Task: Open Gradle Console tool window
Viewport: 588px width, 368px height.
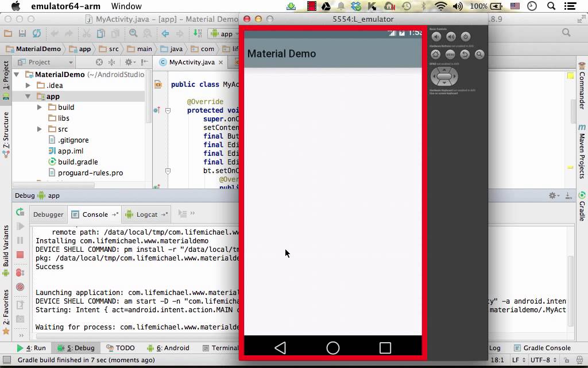Action: 542,348
